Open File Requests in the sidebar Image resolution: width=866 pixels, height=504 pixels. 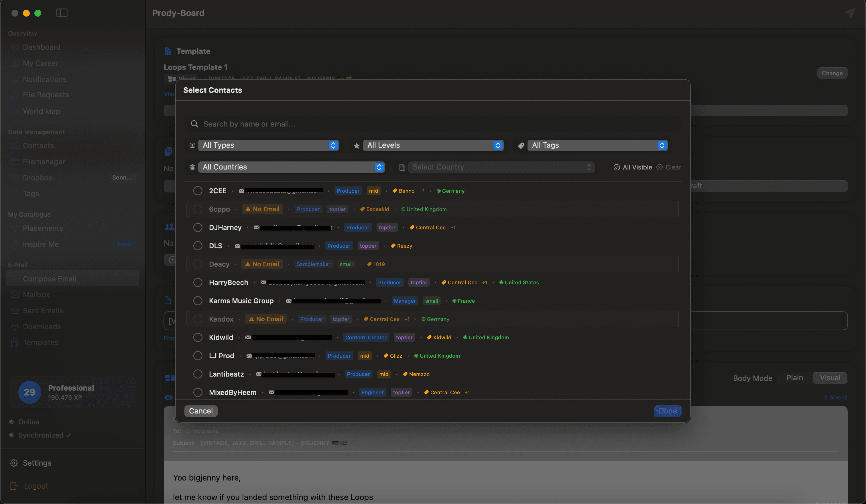(x=46, y=94)
